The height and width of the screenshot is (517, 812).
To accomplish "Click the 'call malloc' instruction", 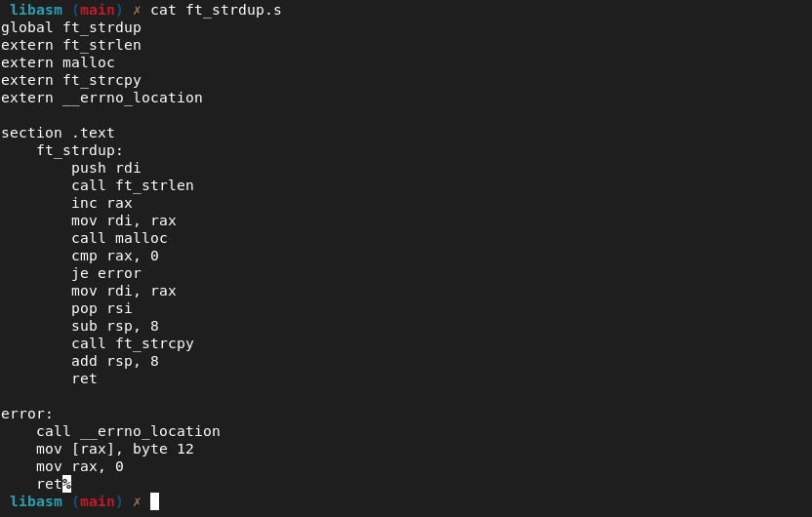I will [120, 238].
